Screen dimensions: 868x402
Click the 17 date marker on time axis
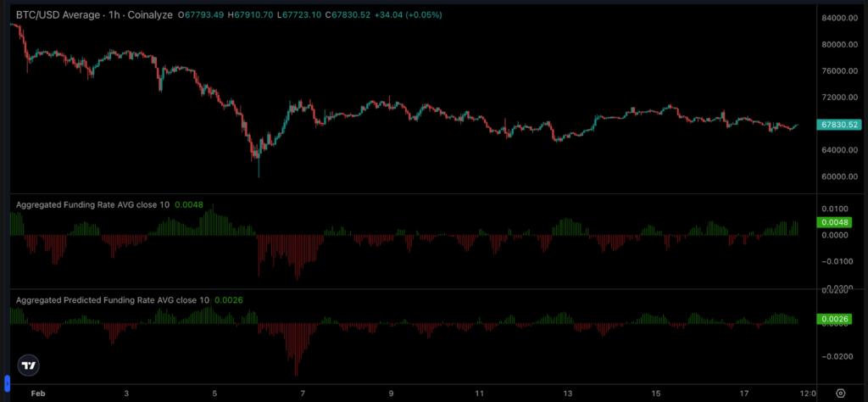pyautogui.click(x=743, y=394)
